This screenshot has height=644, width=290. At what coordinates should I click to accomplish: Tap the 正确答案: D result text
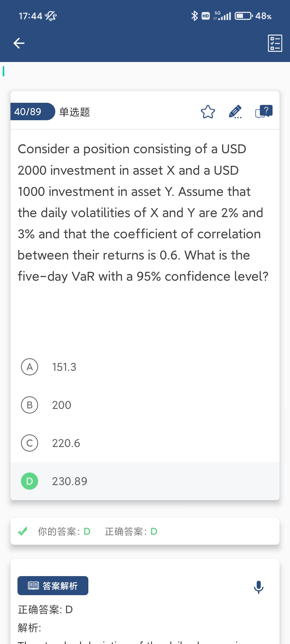point(131,531)
